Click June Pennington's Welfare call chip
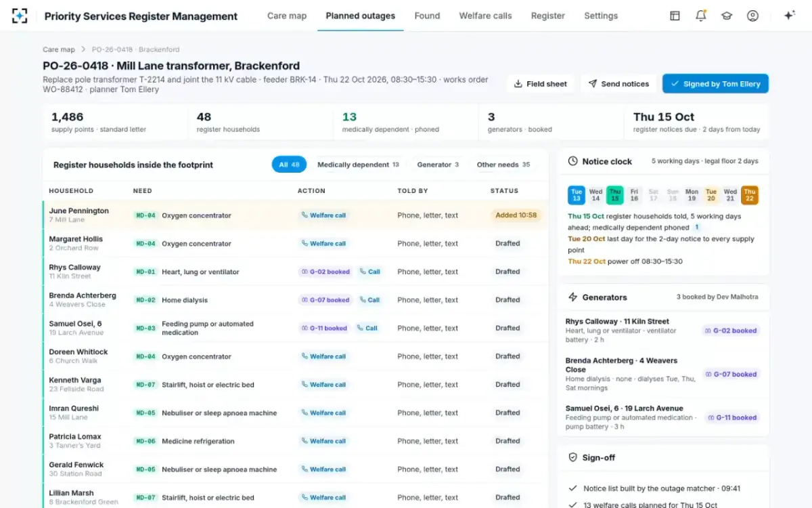Screen dimensions: 812x508 (323, 215)
